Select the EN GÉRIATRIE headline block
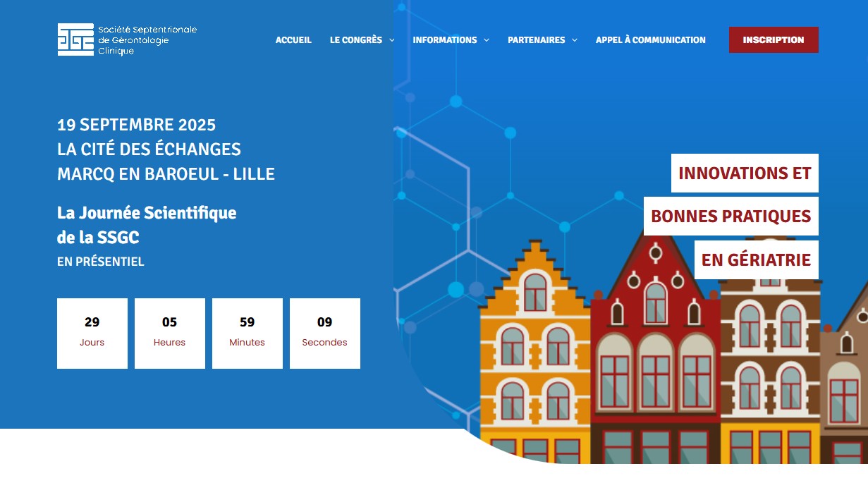 [756, 259]
